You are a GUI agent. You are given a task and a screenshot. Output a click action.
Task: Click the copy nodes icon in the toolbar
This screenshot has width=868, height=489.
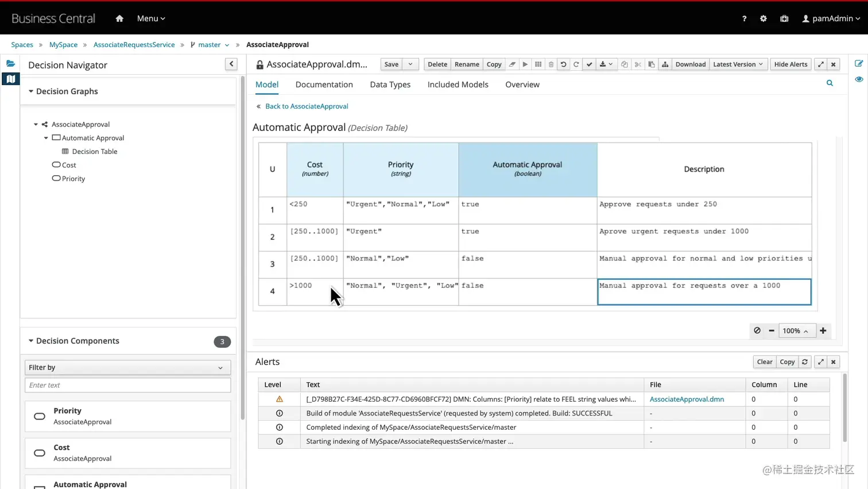coord(625,64)
